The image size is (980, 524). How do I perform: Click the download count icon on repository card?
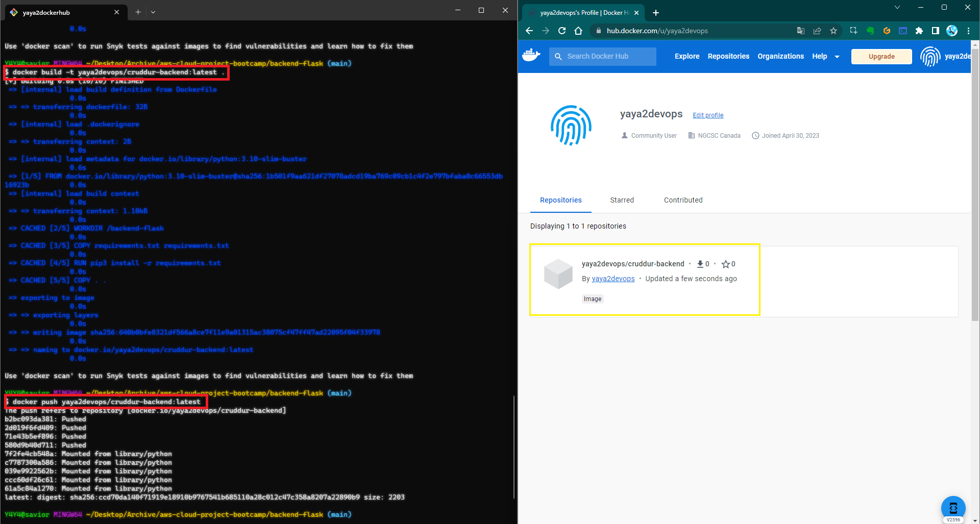[x=700, y=264]
